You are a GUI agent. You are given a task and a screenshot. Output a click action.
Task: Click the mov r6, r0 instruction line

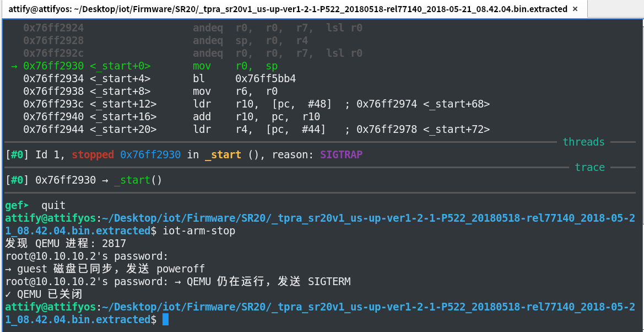[235, 91]
